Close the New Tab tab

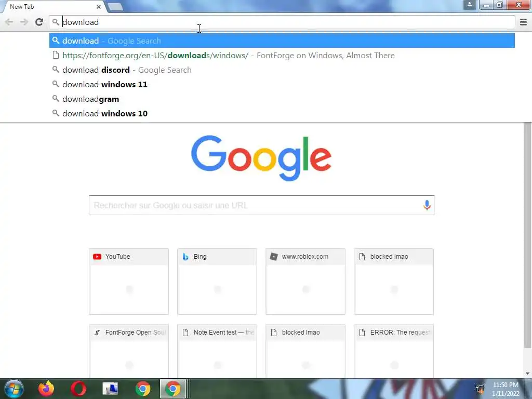[98, 6]
